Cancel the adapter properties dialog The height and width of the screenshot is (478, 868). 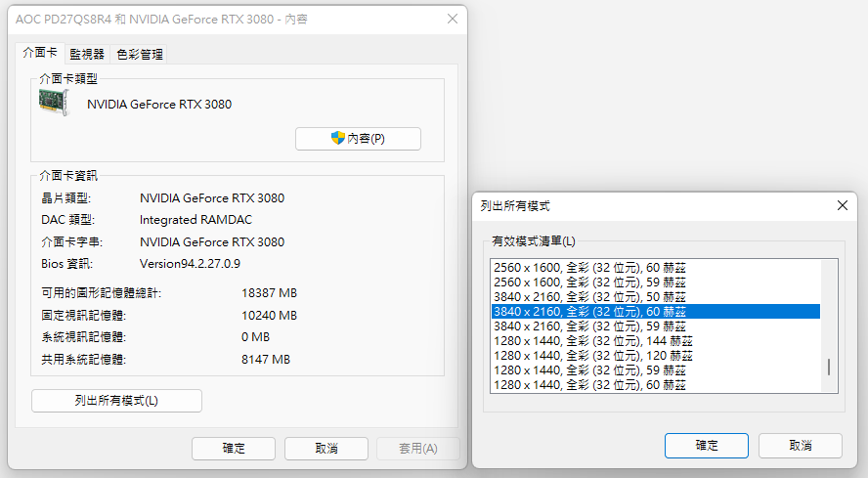[326, 448]
